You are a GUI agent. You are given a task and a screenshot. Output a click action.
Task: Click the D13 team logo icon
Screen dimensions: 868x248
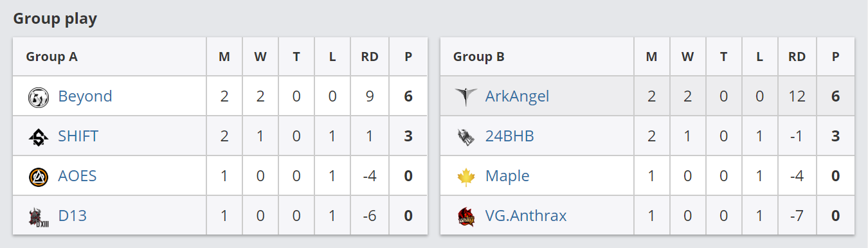click(x=39, y=217)
